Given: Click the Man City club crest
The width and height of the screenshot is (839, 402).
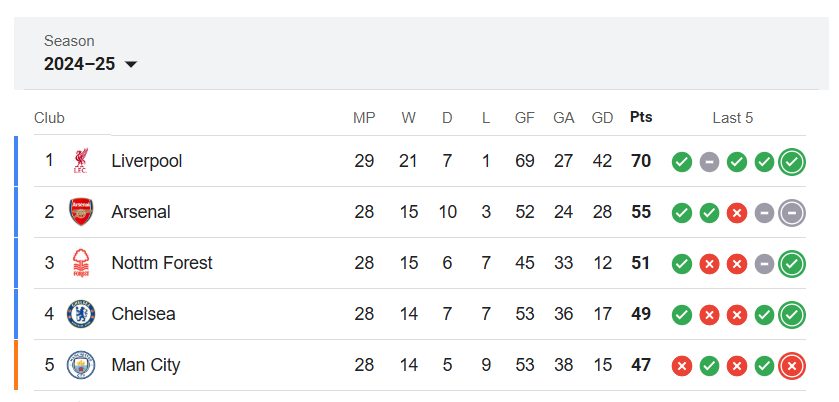Looking at the screenshot, I should 81,365.
